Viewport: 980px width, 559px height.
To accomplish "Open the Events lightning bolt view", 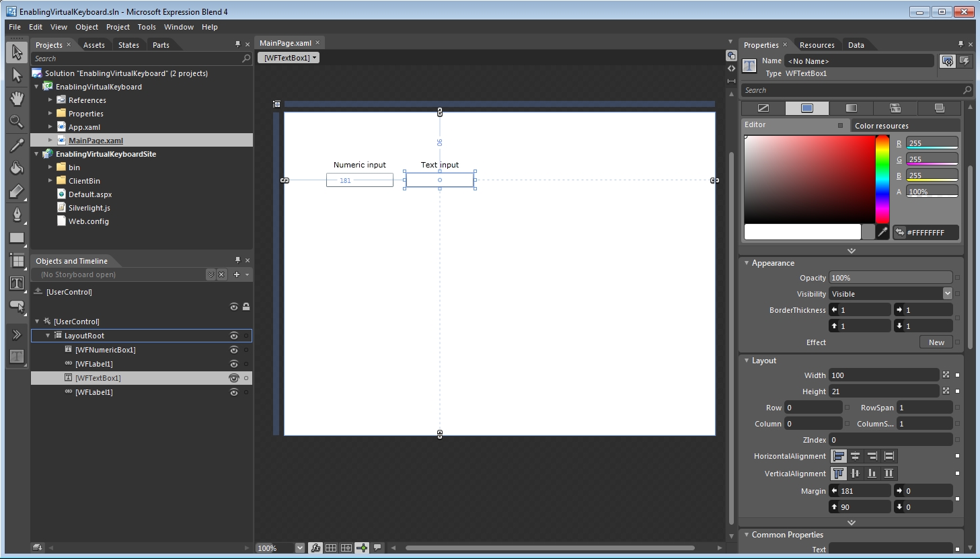I will (x=965, y=61).
